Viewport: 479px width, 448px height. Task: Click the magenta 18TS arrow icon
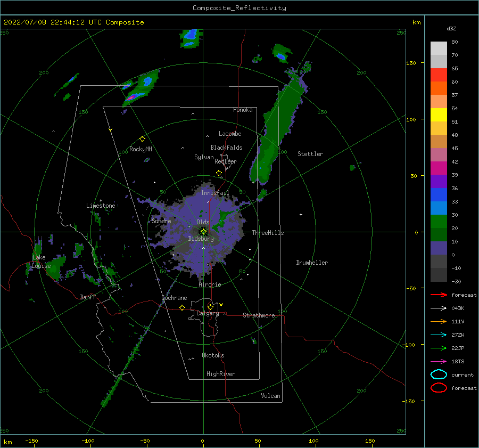click(439, 362)
